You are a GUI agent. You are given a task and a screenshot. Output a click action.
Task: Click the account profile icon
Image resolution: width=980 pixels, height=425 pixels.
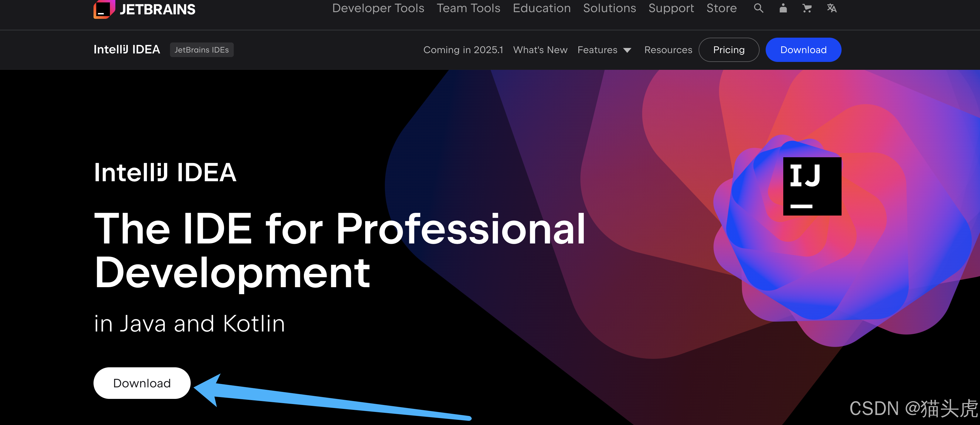click(783, 8)
